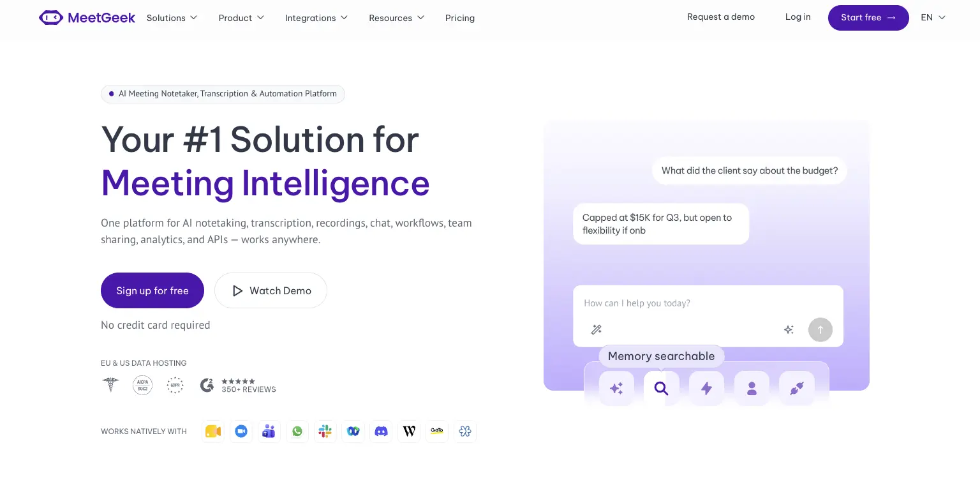Select the plug connector tile
Image resolution: width=980 pixels, height=480 pixels.
click(796, 388)
